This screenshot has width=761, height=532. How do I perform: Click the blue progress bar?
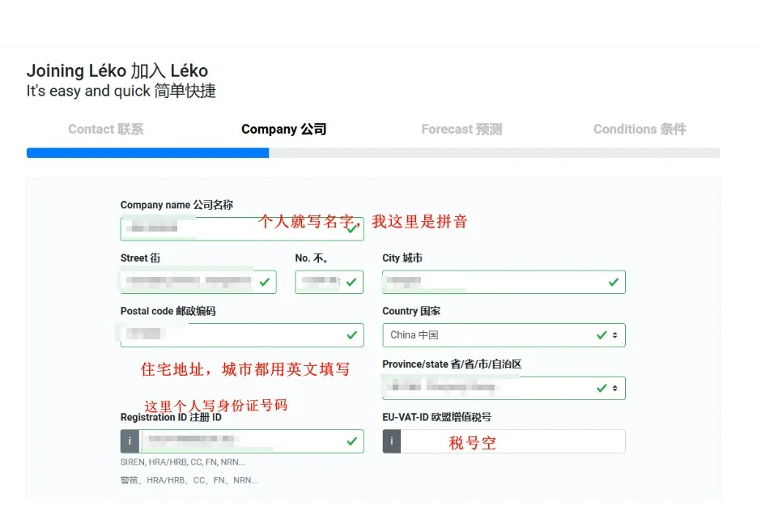147,153
